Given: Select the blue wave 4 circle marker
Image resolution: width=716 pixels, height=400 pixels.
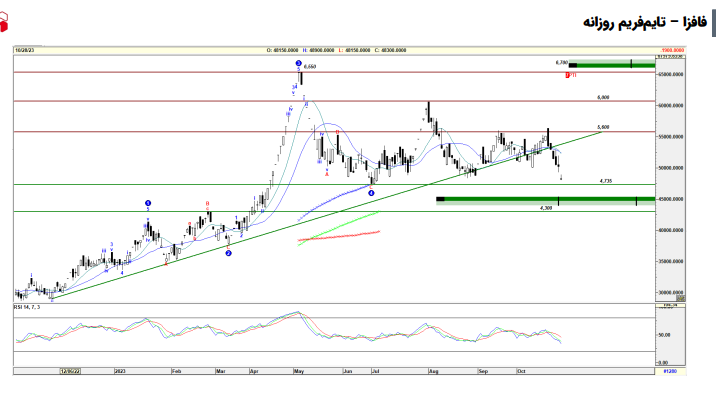Looking at the screenshot, I should [371, 193].
